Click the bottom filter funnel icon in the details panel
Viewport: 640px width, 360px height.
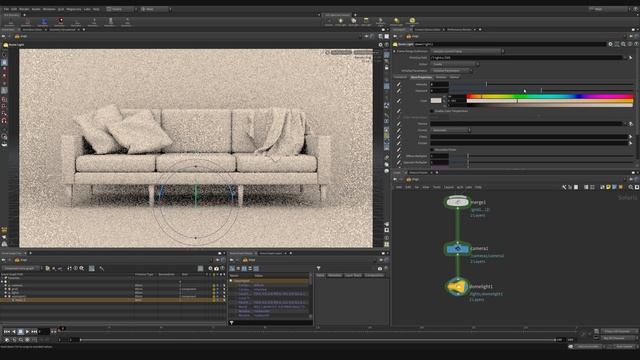click(x=232, y=322)
